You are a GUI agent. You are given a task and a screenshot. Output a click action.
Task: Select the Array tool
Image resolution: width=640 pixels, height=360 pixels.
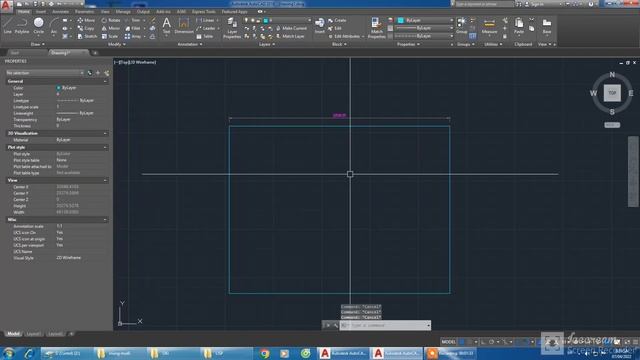tap(133, 36)
